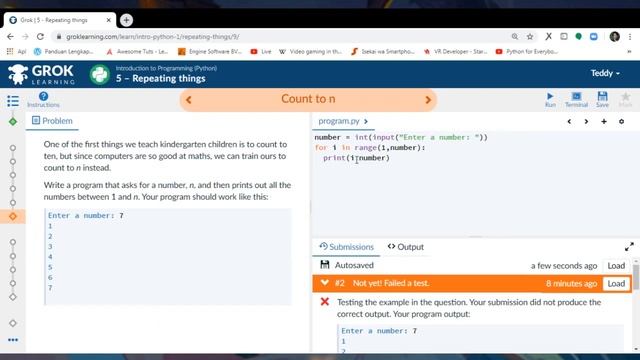Click in the code editor print line
640x360 pixels.
point(356,158)
